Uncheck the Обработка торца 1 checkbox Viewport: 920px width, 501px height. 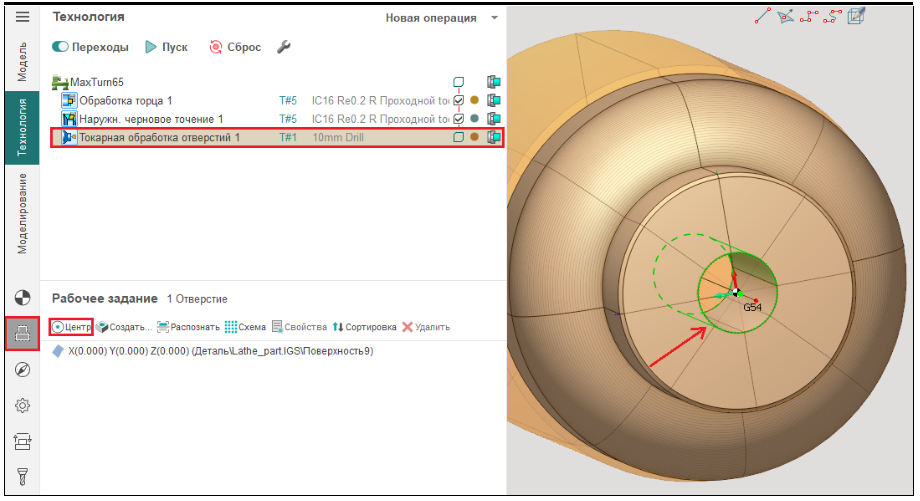[458, 101]
